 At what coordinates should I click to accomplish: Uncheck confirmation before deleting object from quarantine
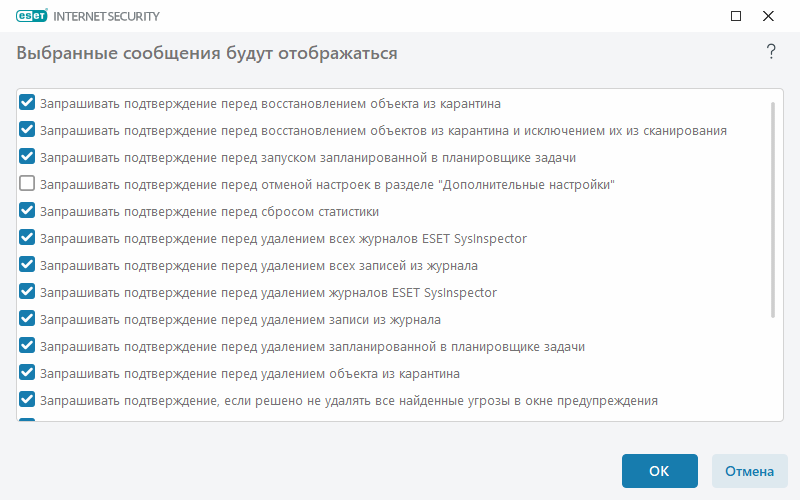(27, 372)
